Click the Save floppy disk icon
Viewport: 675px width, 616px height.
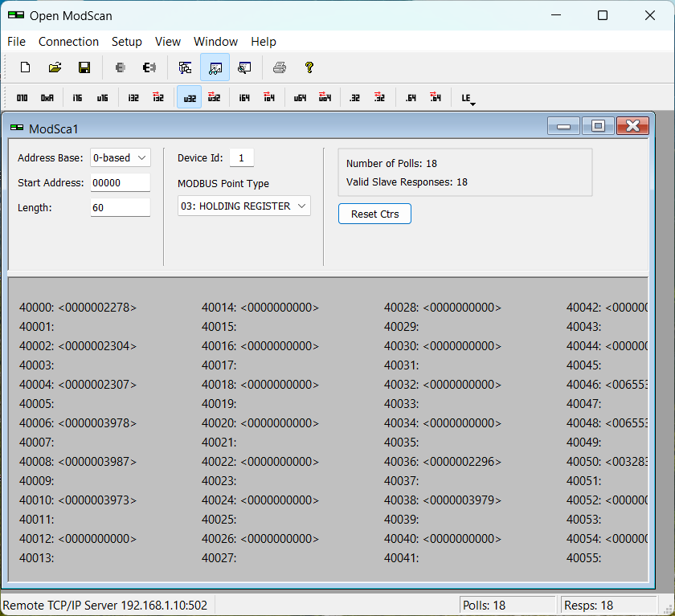click(x=84, y=67)
